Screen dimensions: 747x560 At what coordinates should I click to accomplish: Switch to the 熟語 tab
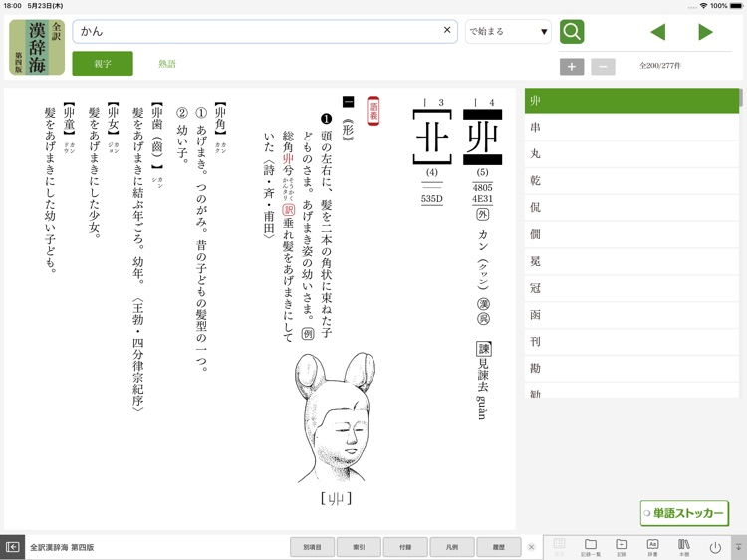coord(167,64)
